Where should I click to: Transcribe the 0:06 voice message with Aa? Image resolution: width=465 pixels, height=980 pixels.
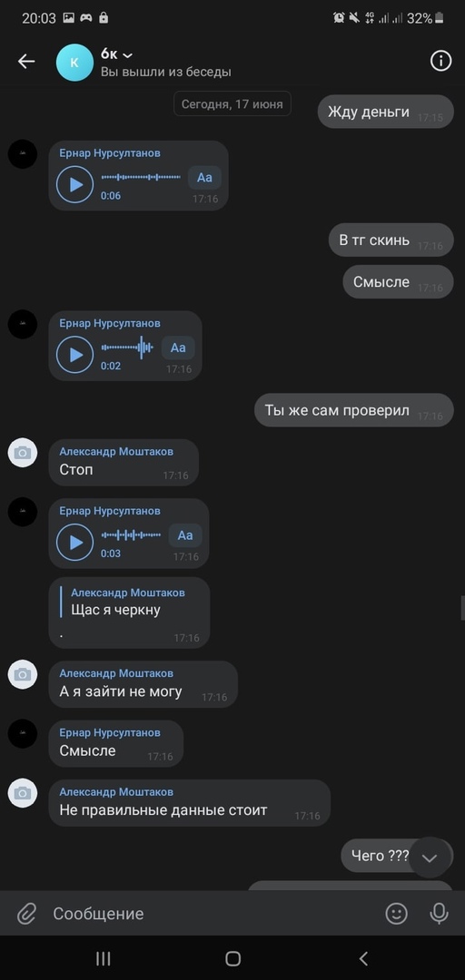click(204, 178)
